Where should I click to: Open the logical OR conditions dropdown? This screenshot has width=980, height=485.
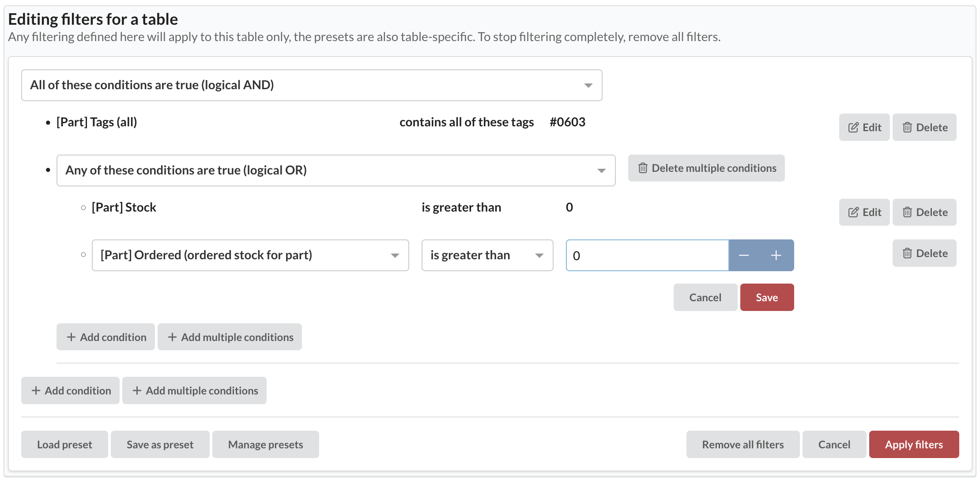pos(336,171)
